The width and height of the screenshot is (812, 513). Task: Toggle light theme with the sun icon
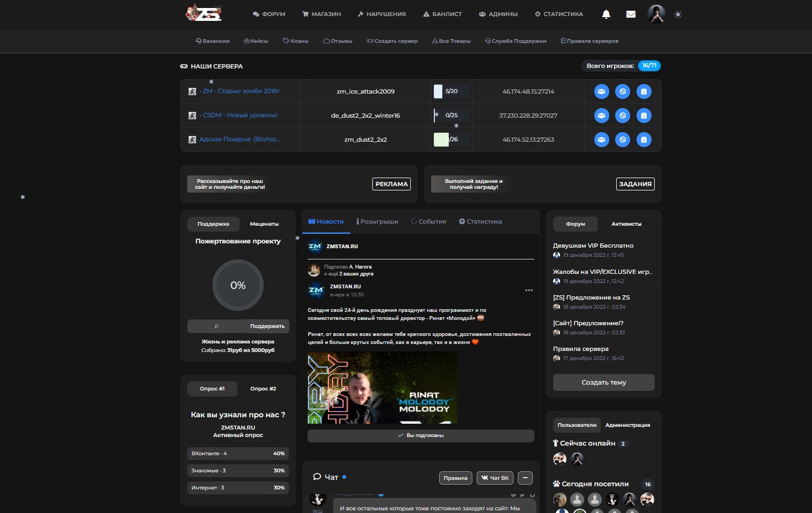pos(678,14)
